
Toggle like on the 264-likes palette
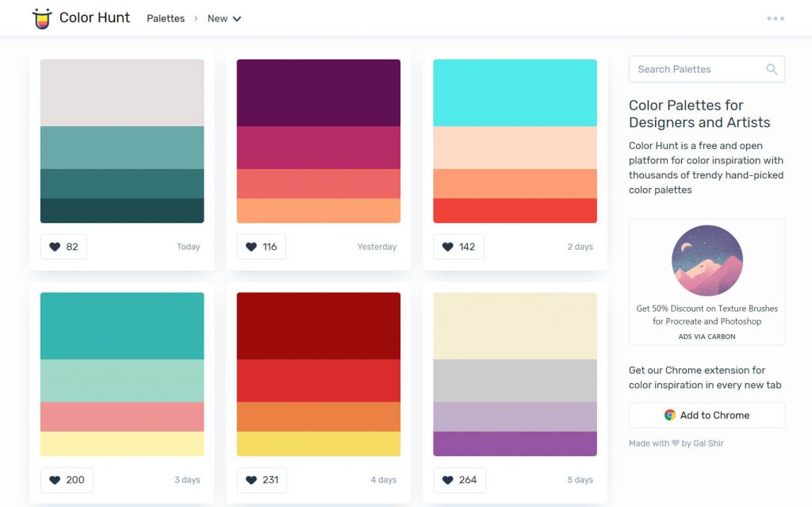[x=446, y=479]
